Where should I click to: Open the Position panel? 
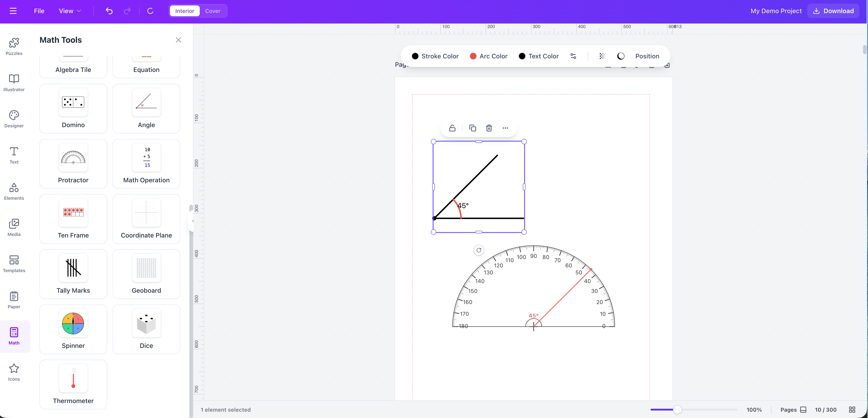pyautogui.click(x=647, y=56)
